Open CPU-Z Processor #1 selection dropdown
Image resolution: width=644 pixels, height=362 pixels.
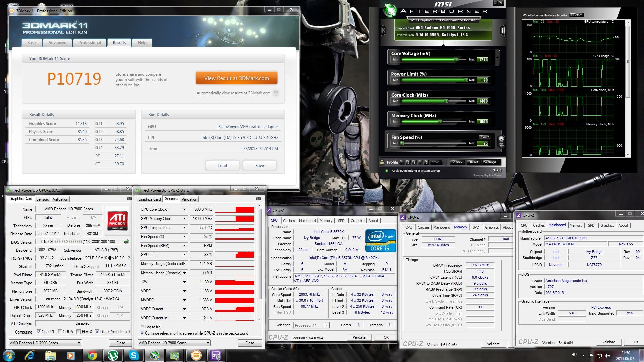(x=312, y=325)
